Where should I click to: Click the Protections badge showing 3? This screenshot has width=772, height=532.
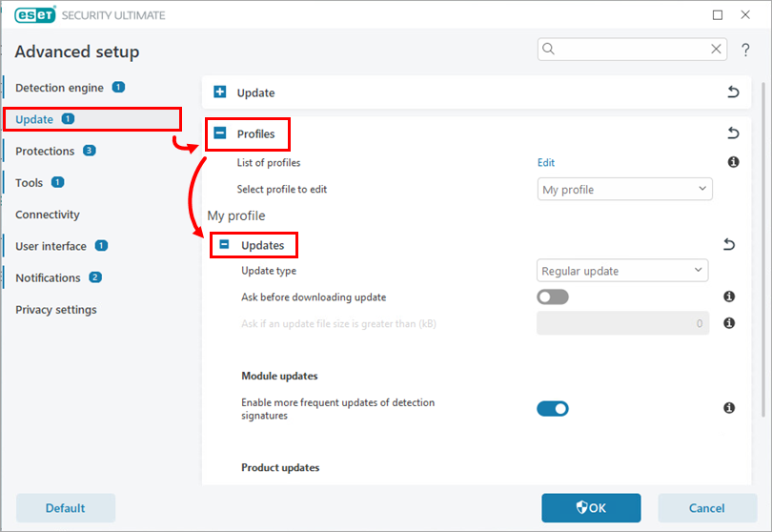[90, 151]
